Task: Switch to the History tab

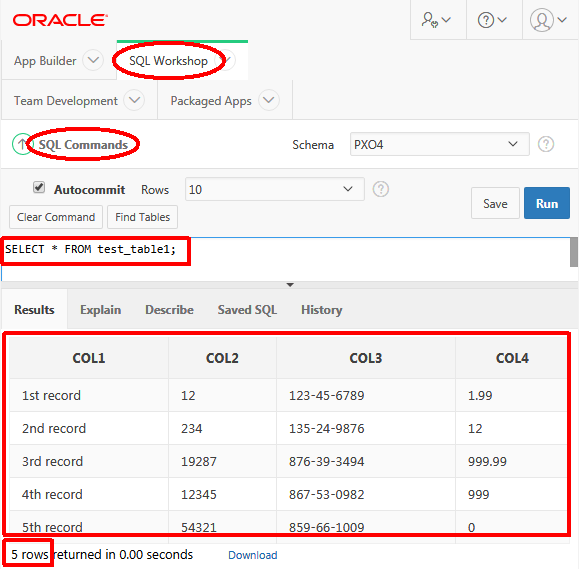Action: coord(322,309)
